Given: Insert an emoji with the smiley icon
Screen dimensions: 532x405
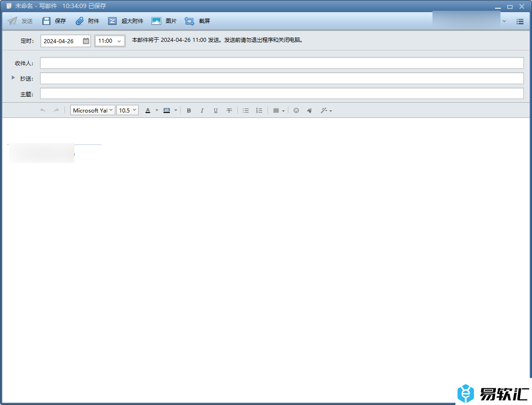Looking at the screenshot, I should [296, 111].
